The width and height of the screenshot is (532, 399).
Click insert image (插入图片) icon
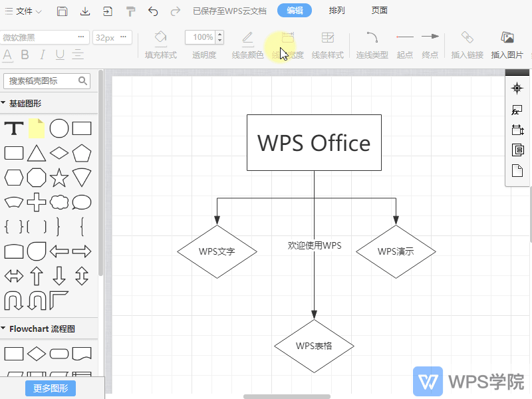pos(507,45)
